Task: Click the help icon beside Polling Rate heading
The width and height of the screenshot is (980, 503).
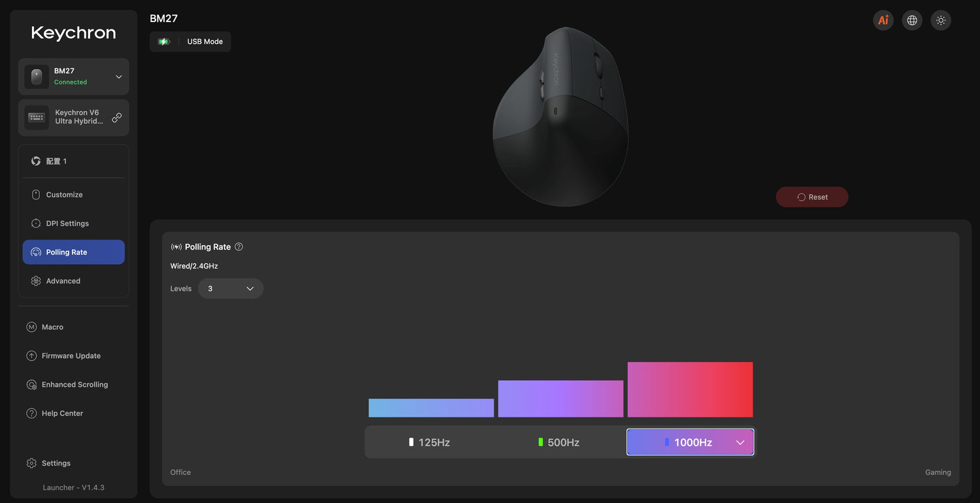Action: click(238, 247)
